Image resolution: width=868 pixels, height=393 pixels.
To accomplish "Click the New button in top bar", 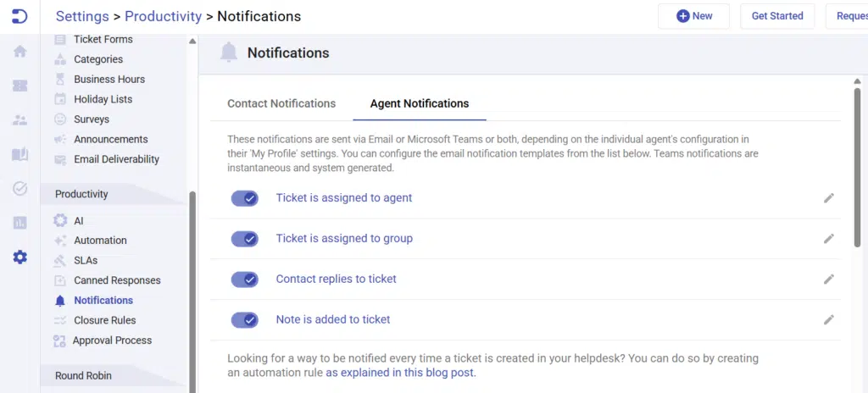I will [x=694, y=16].
